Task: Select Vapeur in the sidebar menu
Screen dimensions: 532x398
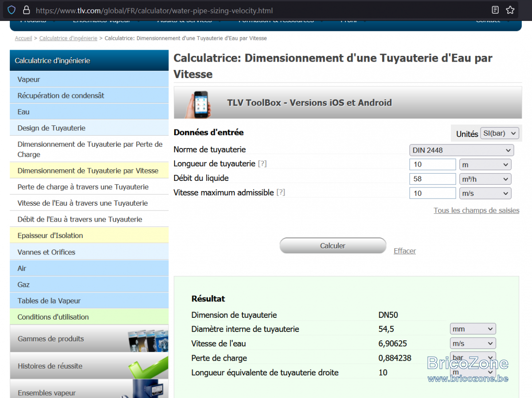Action: coord(89,79)
